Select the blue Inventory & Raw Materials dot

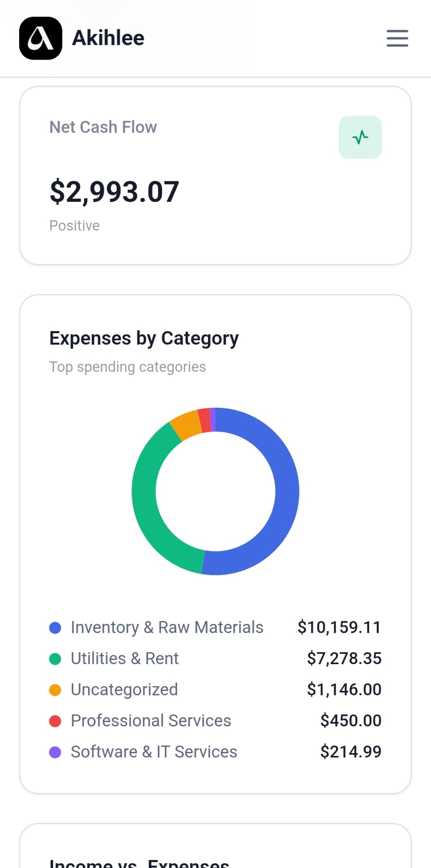55,628
